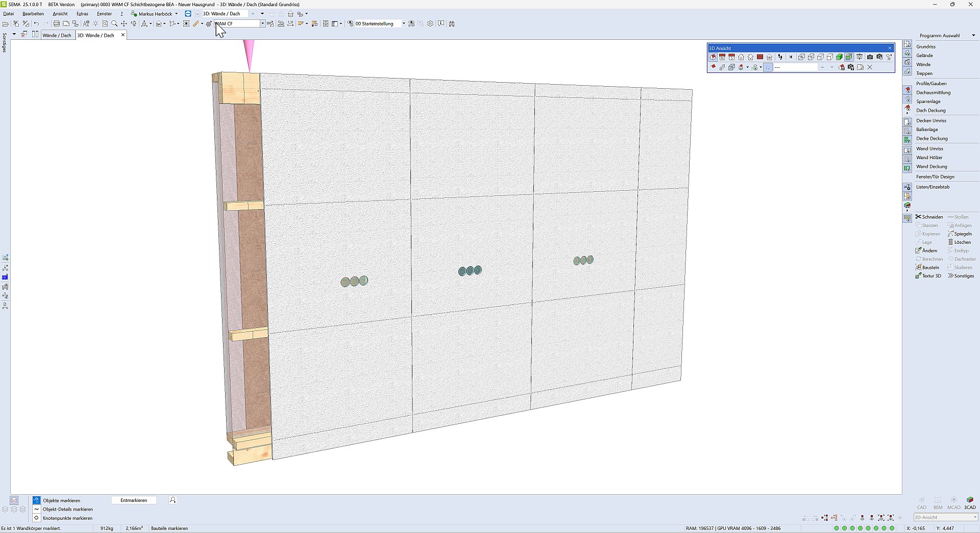
Task: Click the walk-through footsteps icon
Action: click(x=780, y=57)
